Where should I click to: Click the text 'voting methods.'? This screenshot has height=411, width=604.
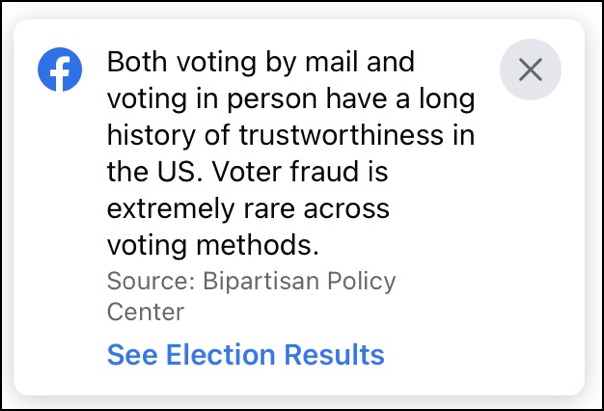(x=213, y=246)
